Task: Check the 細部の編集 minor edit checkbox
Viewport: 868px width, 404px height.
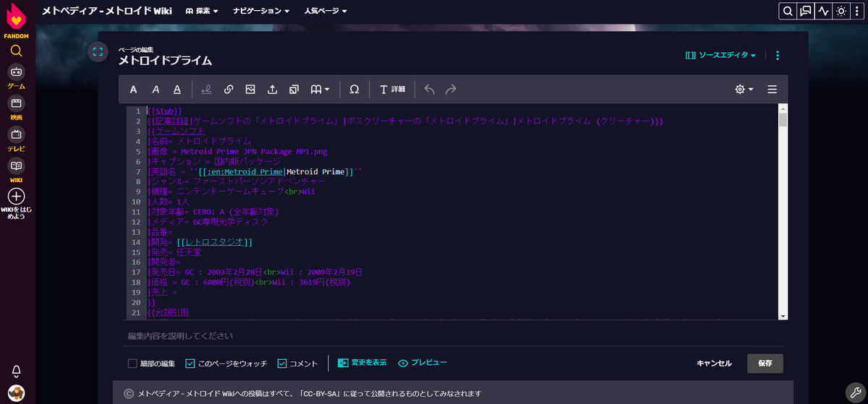Action: [x=132, y=363]
